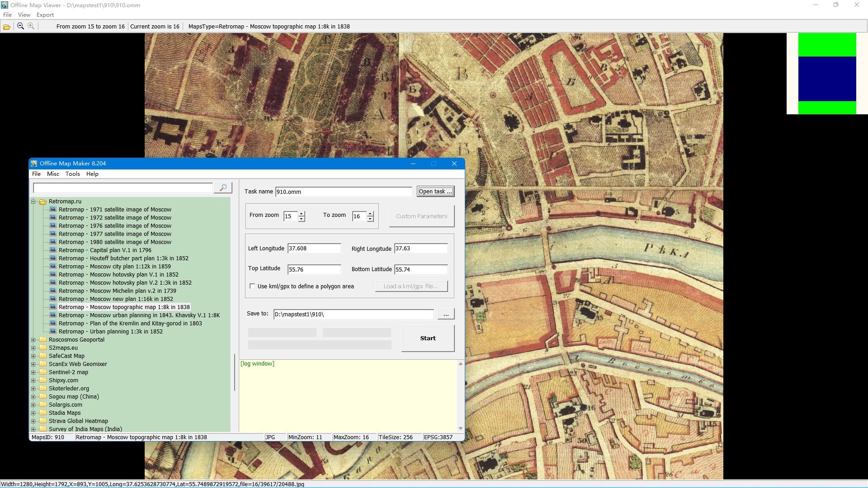Click icon of Plan of the Kremlin and Kitay-gorod
Screen dimensions: 868x488
53,323
